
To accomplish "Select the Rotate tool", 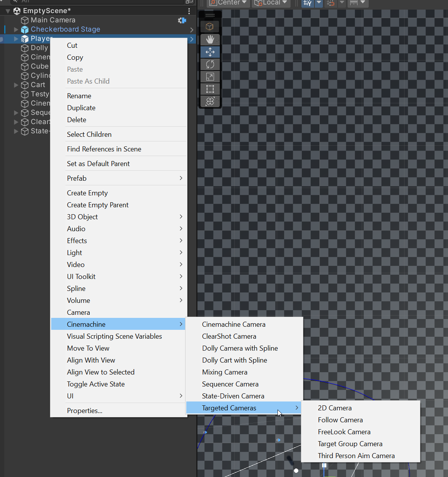I will [x=210, y=64].
